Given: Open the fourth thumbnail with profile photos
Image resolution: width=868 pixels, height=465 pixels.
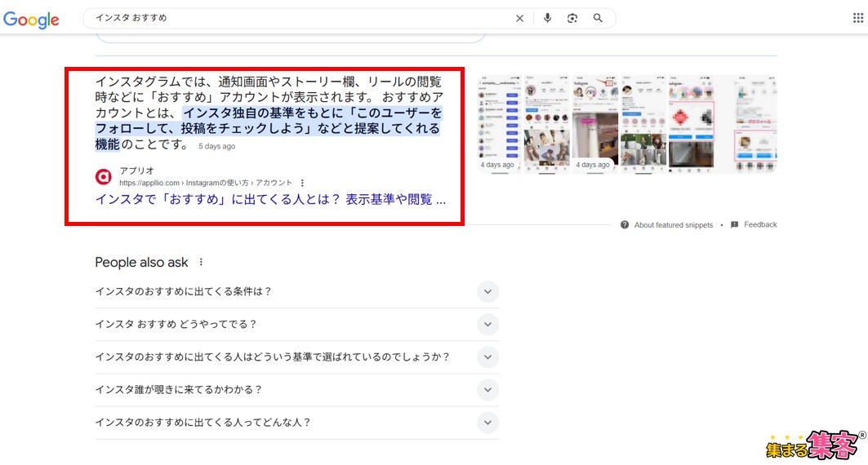Looking at the screenshot, I should 643,124.
